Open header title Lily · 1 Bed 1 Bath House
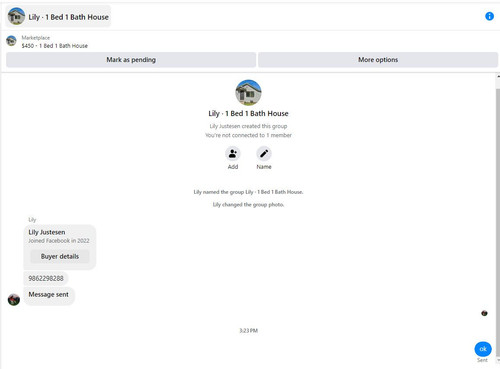Image resolution: width=500 pixels, height=369 pixels. (x=68, y=17)
